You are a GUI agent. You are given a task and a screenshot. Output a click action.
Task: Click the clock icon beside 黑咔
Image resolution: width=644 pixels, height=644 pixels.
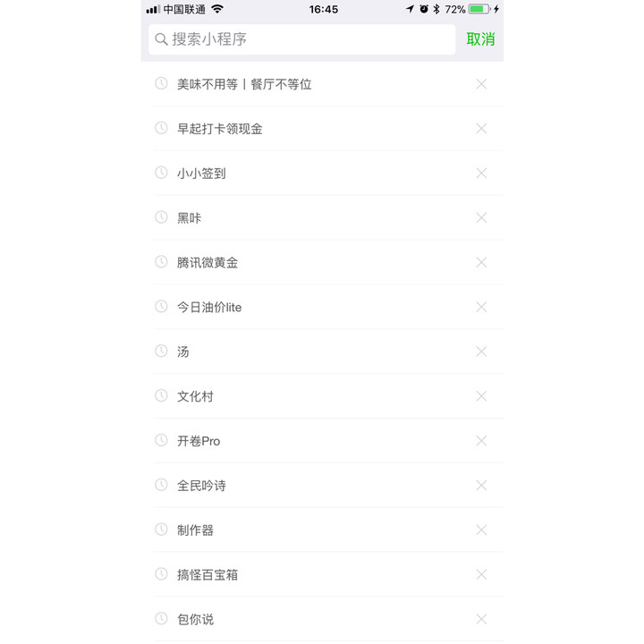point(161,216)
